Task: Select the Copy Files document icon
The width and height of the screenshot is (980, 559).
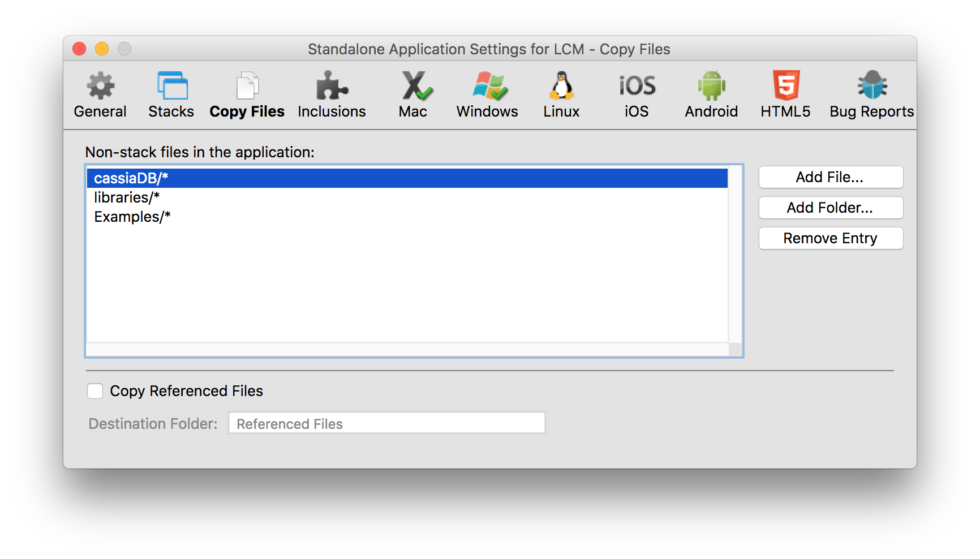Action: click(247, 87)
